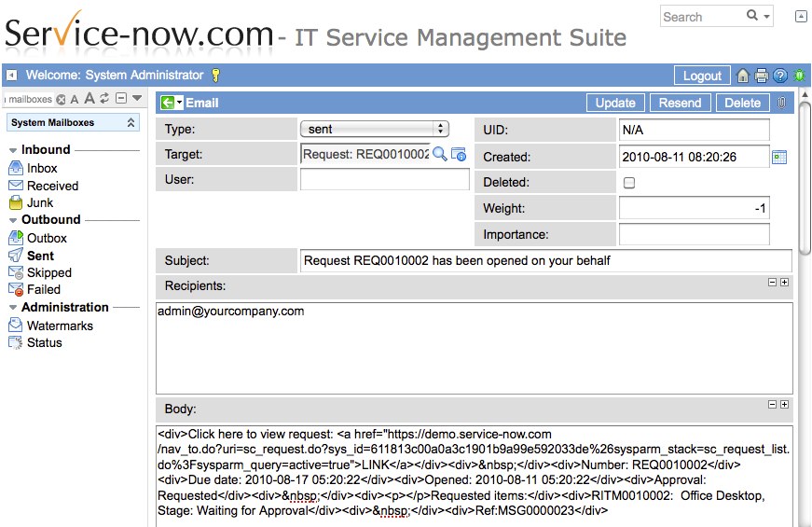Click the Subject text field
Screen dimensions: 812x527
click(545, 261)
